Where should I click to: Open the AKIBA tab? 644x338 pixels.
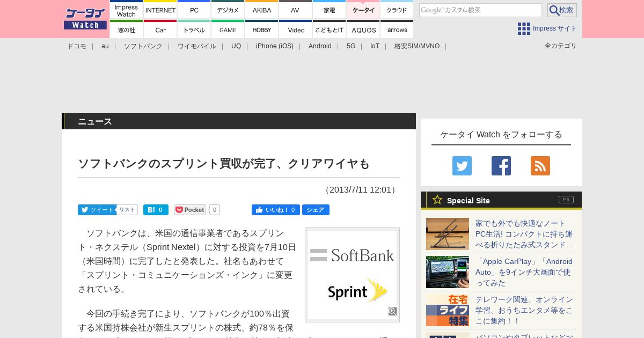pos(262,10)
